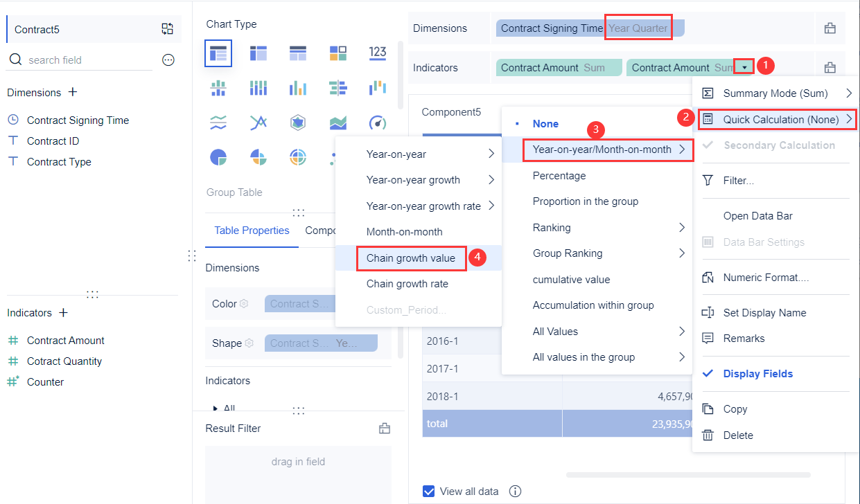Select the line chart type

click(218, 123)
